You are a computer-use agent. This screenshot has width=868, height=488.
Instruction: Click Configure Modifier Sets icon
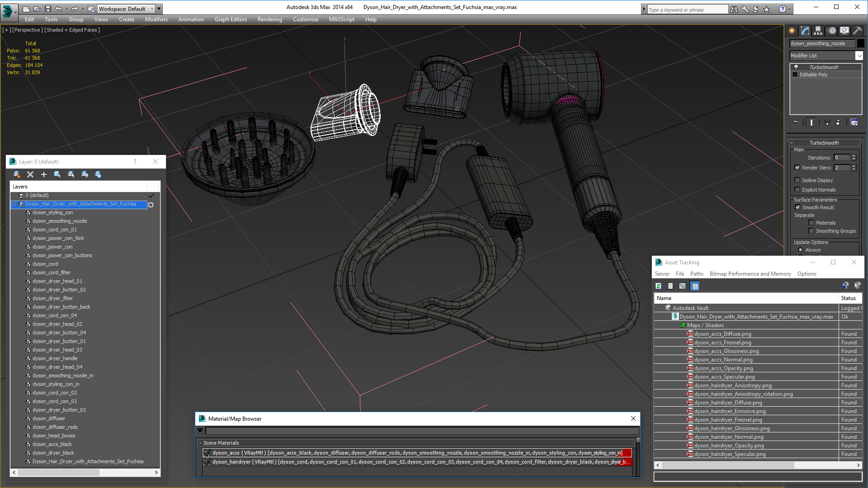point(854,122)
